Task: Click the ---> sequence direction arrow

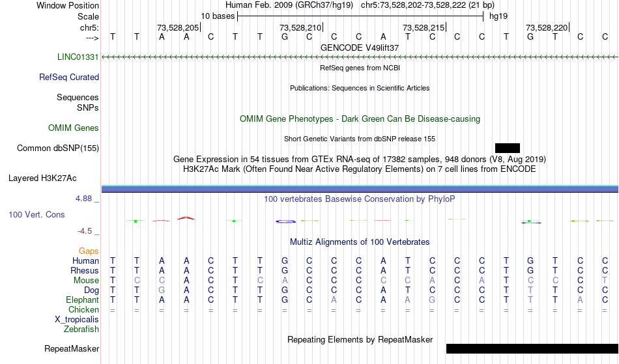Action: (93, 38)
